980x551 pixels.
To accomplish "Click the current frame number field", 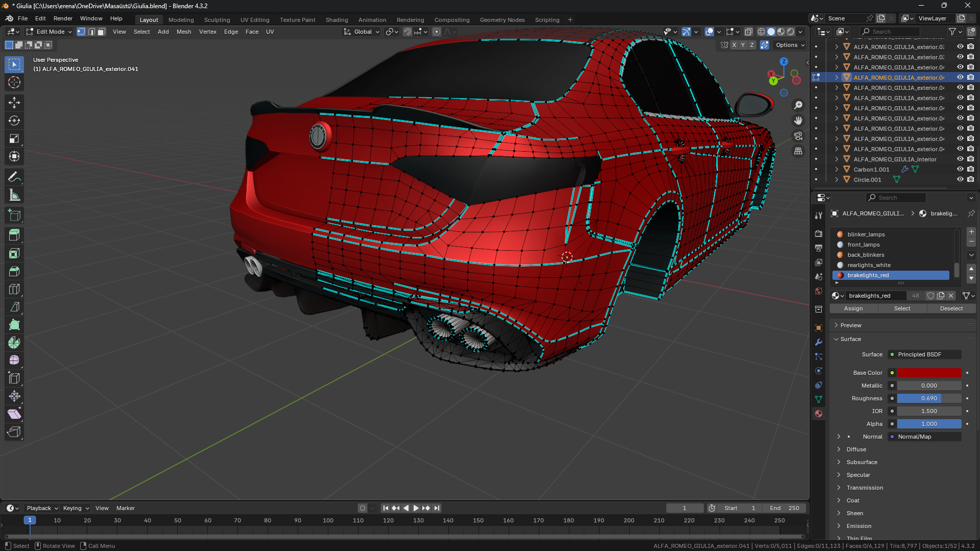I will pos(685,508).
